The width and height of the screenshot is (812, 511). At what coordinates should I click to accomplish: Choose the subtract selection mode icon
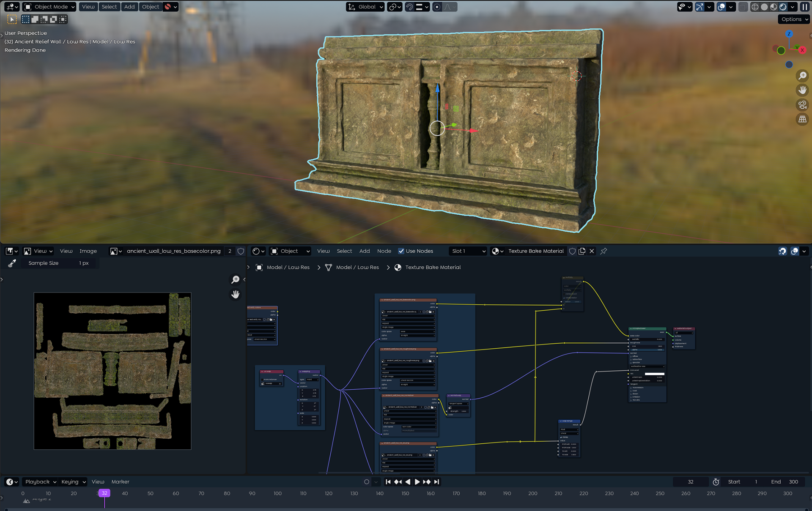[x=44, y=19]
